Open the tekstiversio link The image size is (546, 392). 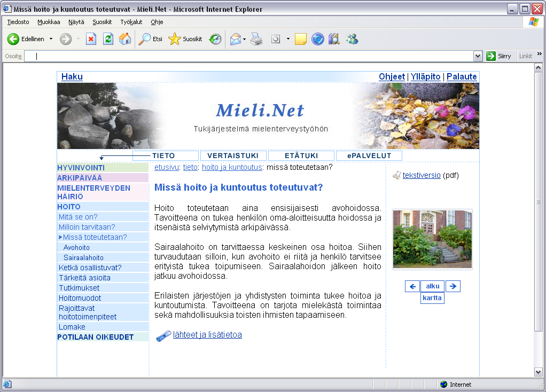[422, 176]
